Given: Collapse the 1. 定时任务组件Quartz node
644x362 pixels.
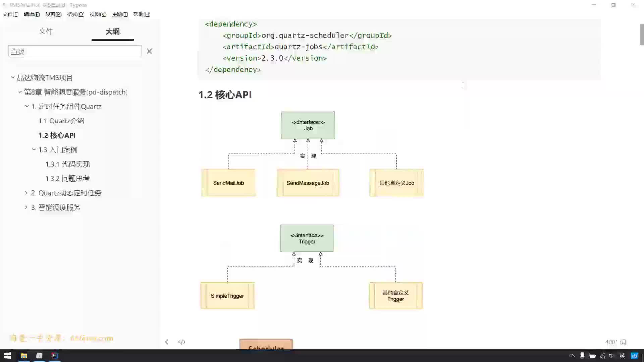Looking at the screenshot, I should click(x=27, y=106).
